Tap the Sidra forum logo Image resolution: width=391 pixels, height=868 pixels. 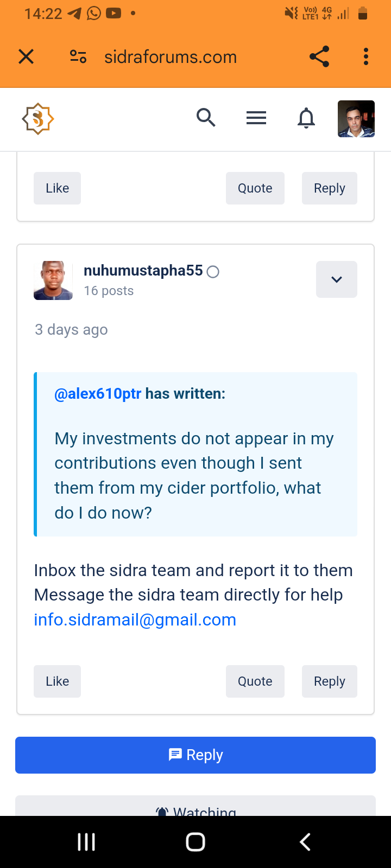pos(38,119)
